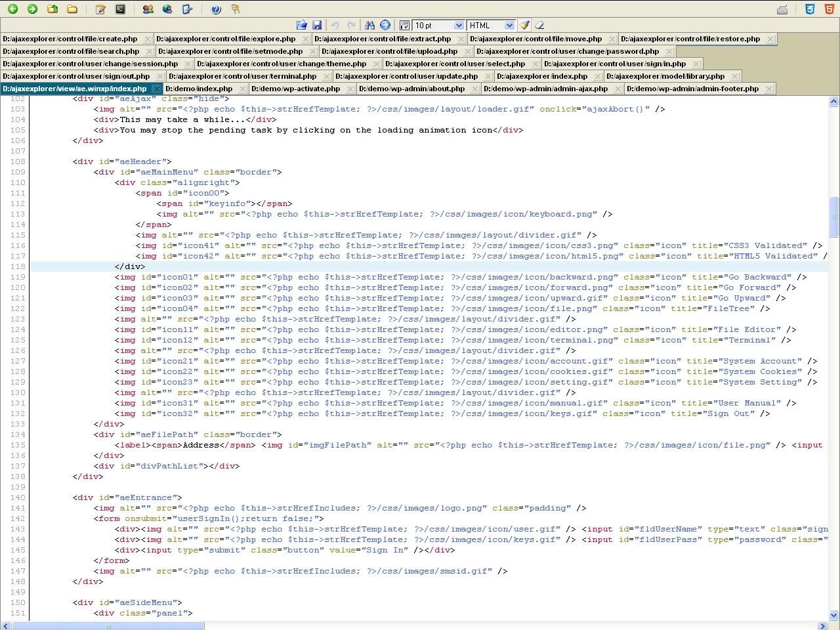Screen dimensions: 840x630
Task: Open the Terminal icon in top toolbar
Action: (120, 9)
